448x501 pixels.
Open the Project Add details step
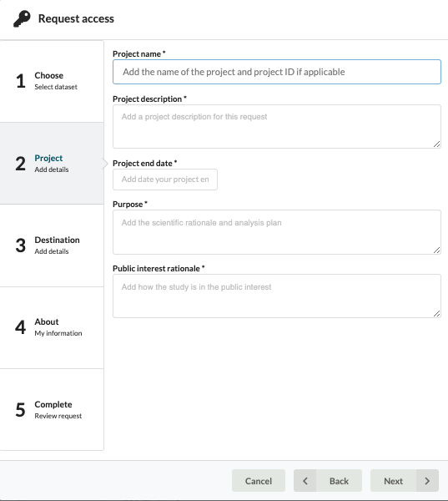pyautogui.click(x=52, y=164)
